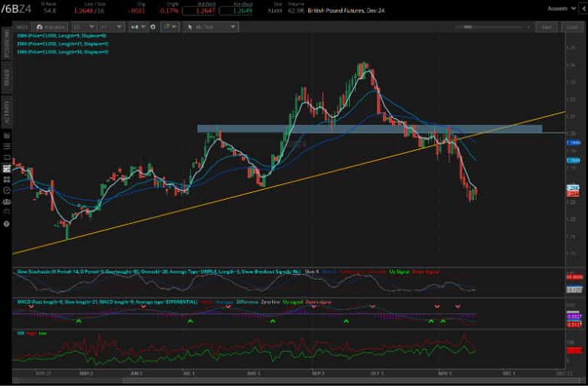This screenshot has height=388, width=588.
Task: Click the yellow ascending trendline
Action: (x=289, y=182)
